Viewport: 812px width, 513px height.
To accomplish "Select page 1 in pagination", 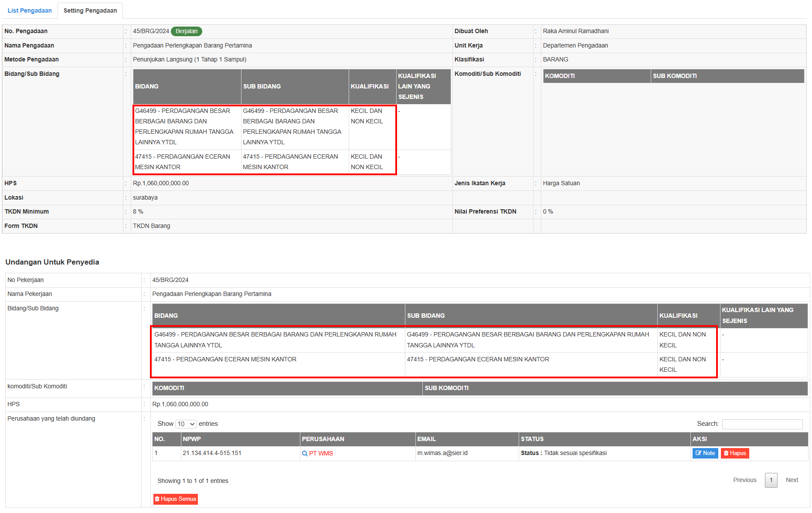I will point(771,480).
